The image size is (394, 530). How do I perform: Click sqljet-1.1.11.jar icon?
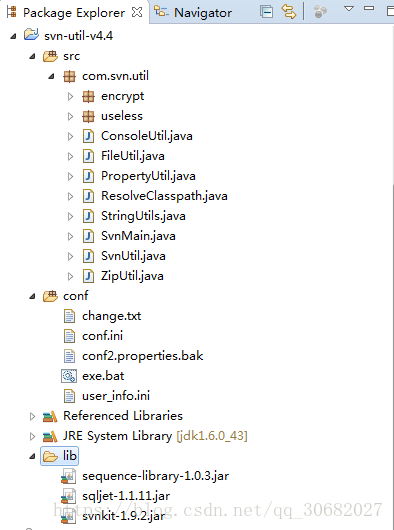[69, 496]
